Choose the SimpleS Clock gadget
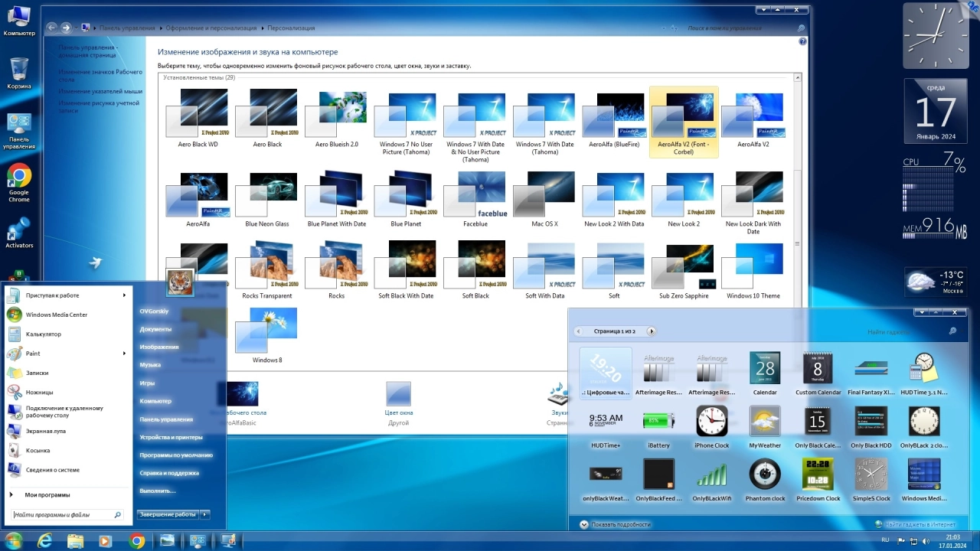The width and height of the screenshot is (980, 551). [871, 480]
